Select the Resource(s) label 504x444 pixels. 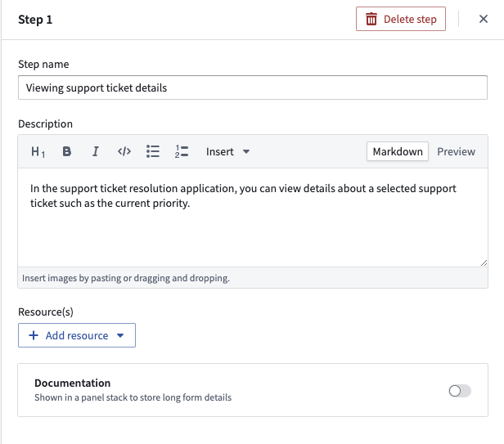[46, 312]
